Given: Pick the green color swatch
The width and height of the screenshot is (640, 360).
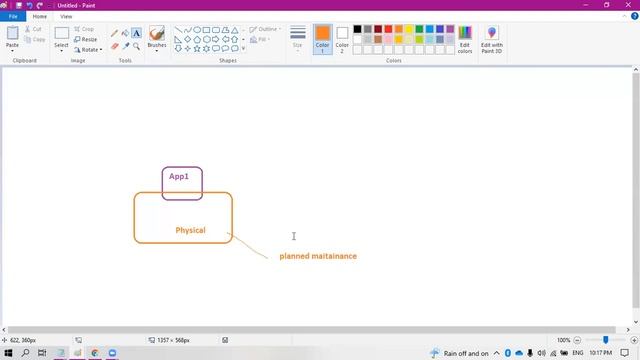Looking at the screenshot, I should click(419, 29).
